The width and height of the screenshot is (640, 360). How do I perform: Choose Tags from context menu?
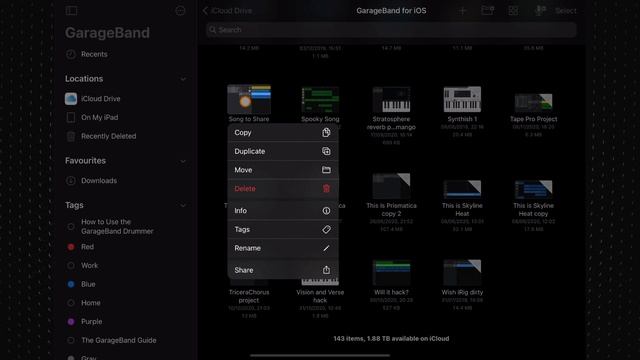[283, 229]
